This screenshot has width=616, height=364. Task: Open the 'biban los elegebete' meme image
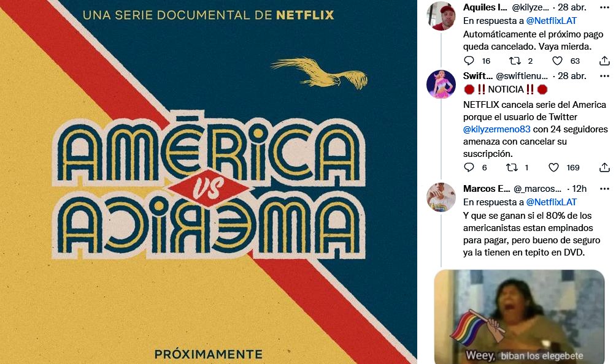click(x=519, y=317)
